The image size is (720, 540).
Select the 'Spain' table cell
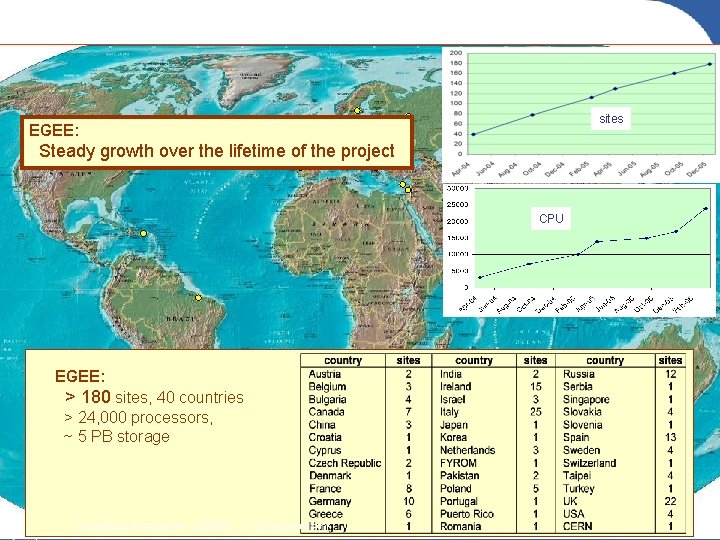[x=576, y=437]
